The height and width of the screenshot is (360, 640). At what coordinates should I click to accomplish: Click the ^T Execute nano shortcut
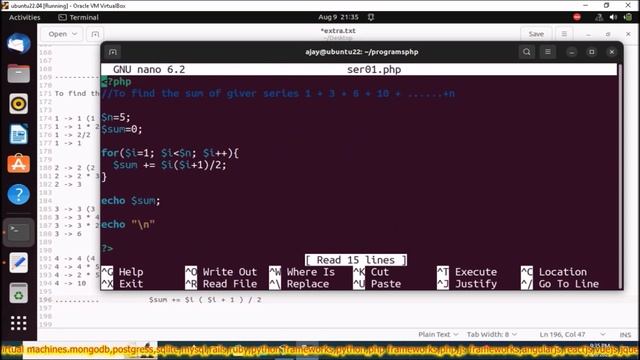pos(467,272)
